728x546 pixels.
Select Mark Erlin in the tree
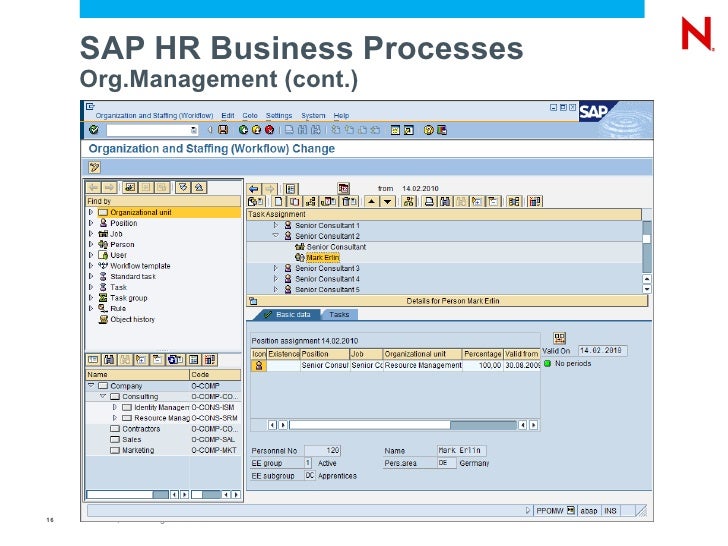point(323,258)
